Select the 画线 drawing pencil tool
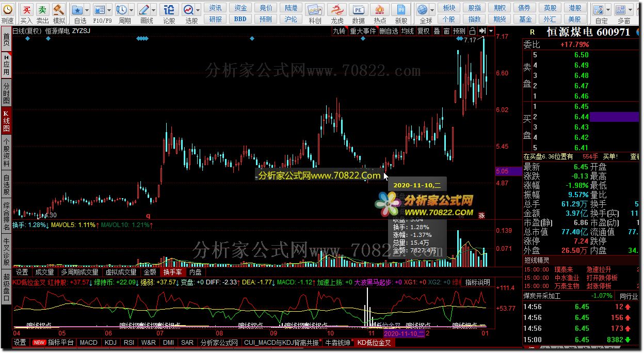644x353 pixels. coord(144,10)
